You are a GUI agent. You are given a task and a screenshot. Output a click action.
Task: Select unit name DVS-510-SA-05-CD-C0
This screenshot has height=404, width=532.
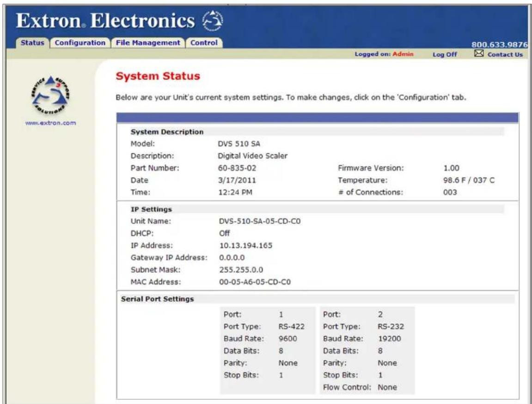point(260,221)
